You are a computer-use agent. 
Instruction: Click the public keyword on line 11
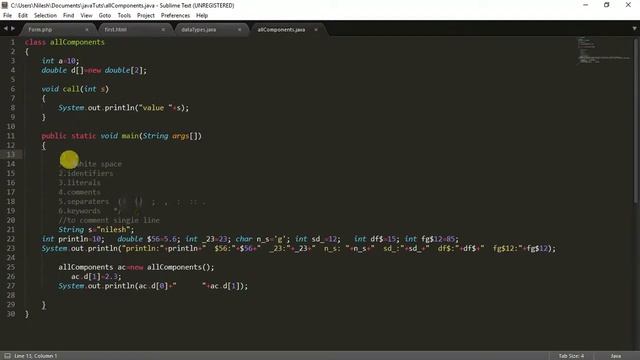click(x=53, y=136)
